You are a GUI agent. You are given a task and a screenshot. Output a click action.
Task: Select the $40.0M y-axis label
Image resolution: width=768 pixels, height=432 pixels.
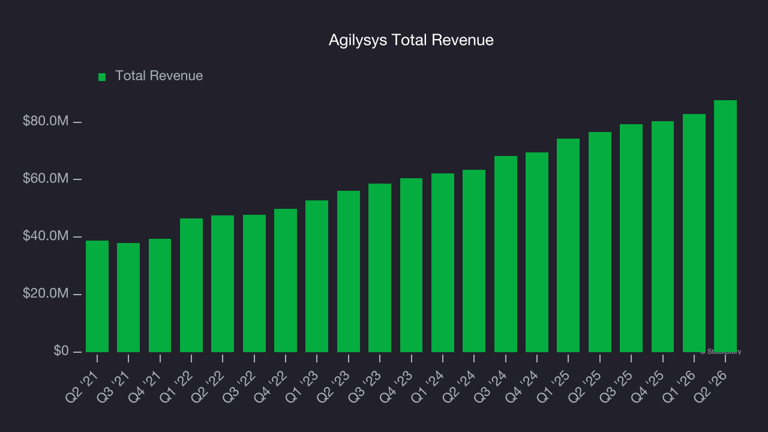pos(46,236)
